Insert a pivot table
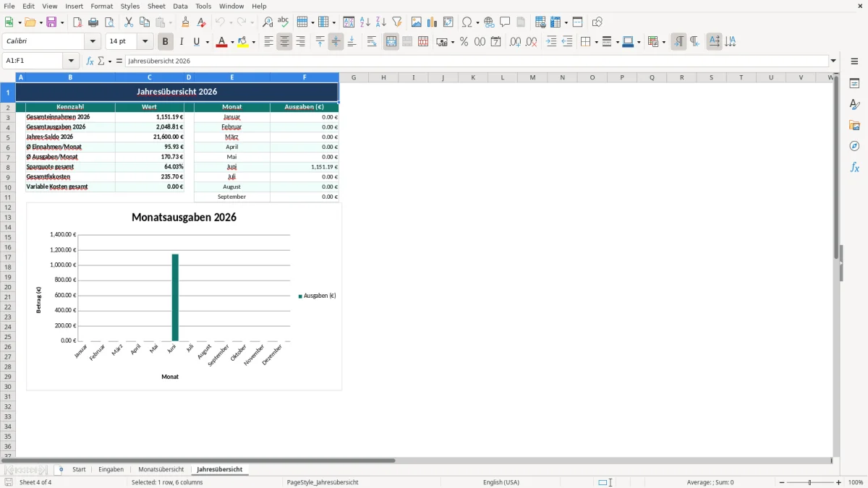Viewport: 868px width, 488px height. tap(448, 22)
